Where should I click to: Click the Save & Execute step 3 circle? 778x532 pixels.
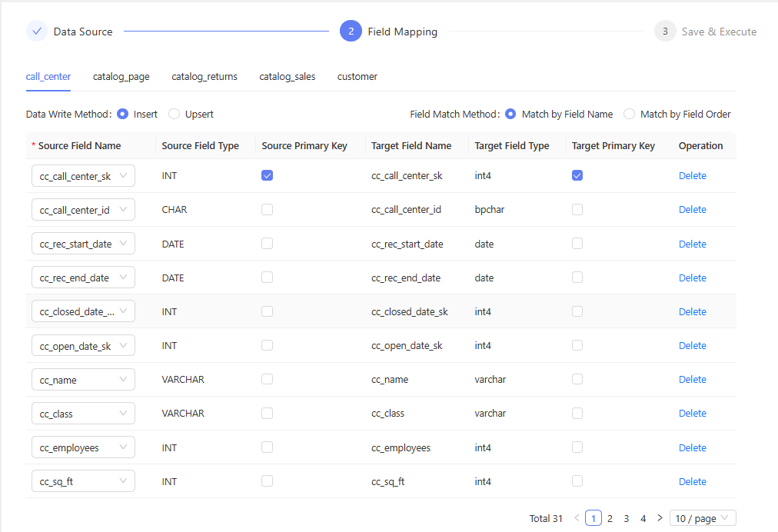[x=665, y=32]
